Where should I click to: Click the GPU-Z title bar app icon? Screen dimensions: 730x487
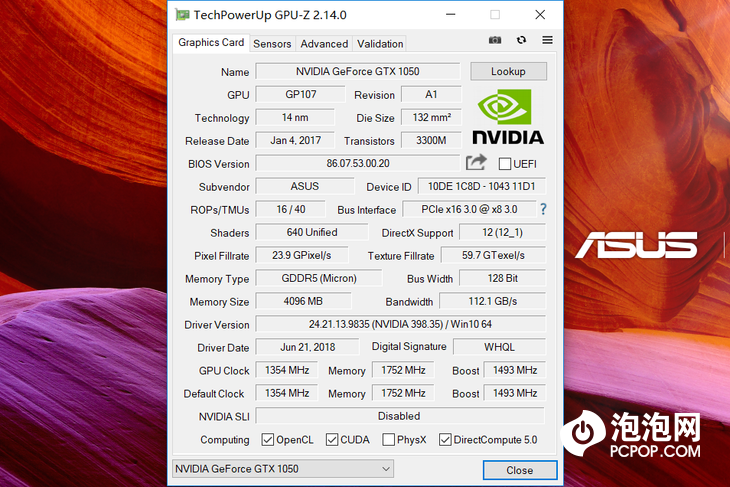tap(181, 15)
